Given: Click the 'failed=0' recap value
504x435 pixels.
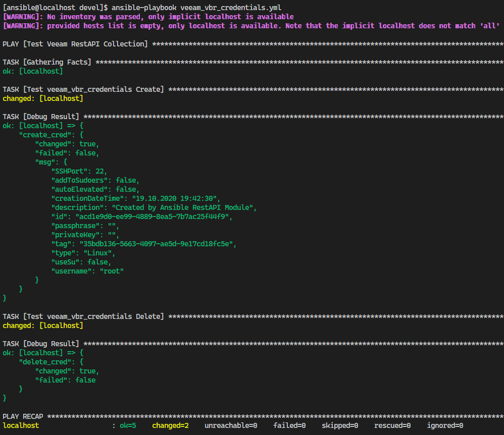Looking at the screenshot, I should pos(289,426).
